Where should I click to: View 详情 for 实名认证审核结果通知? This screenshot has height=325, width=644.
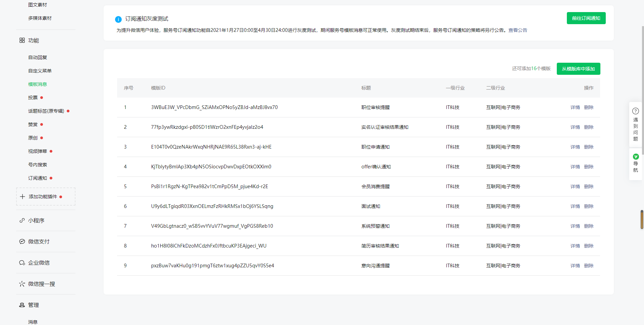(x=575, y=127)
